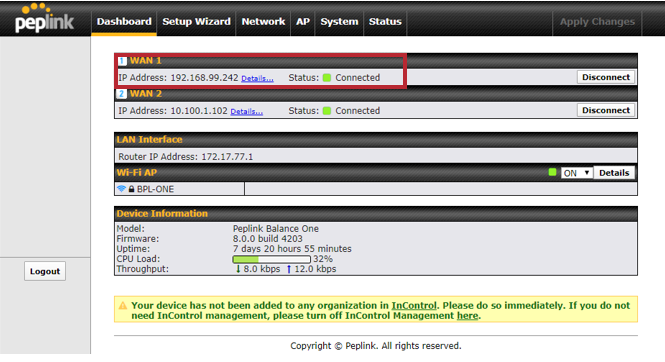The width and height of the screenshot is (665, 362).
Task: Open Wi-Fi AP Details
Action: [x=614, y=173]
